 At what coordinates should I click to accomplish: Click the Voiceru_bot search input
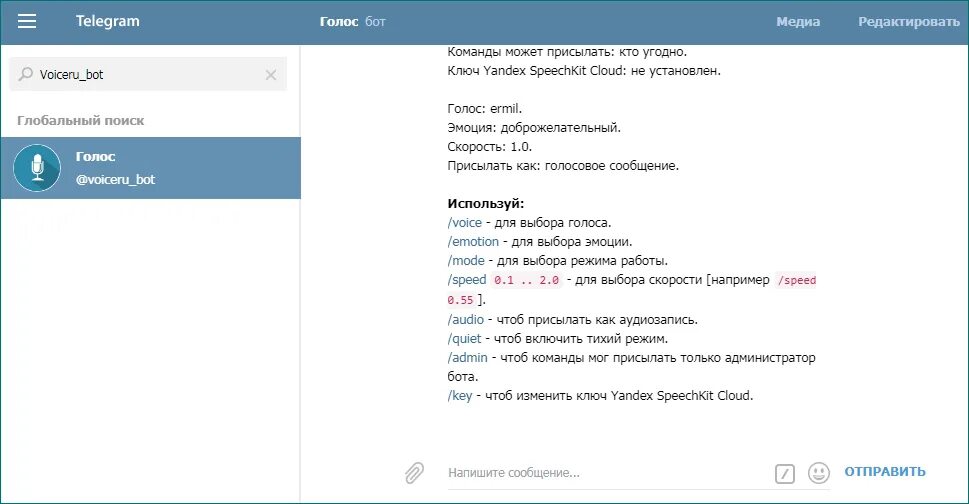pos(148,74)
